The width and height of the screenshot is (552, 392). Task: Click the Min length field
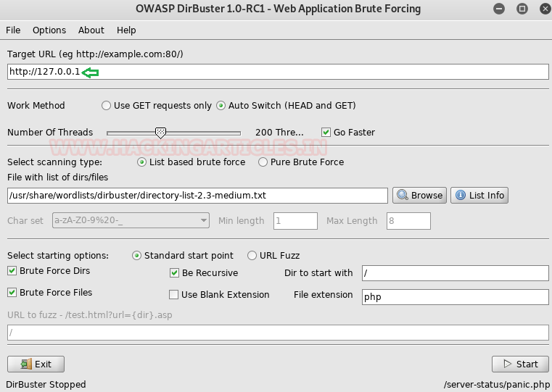295,221
